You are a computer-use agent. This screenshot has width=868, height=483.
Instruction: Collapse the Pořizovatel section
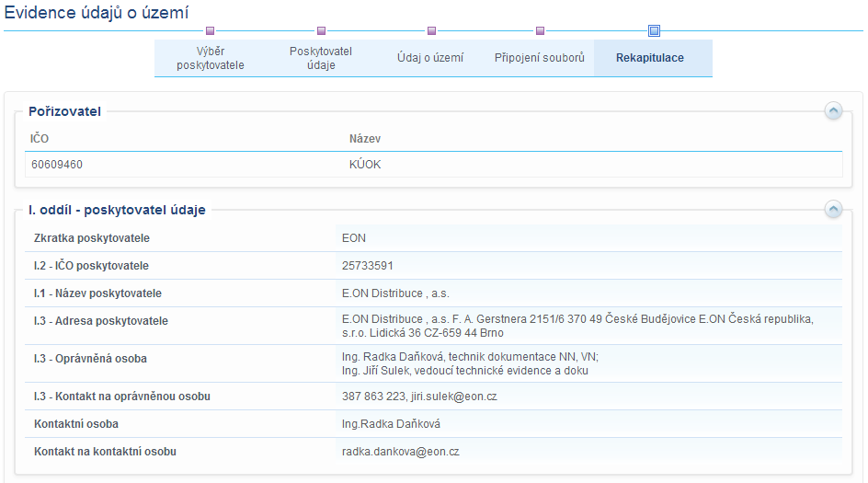point(833,111)
